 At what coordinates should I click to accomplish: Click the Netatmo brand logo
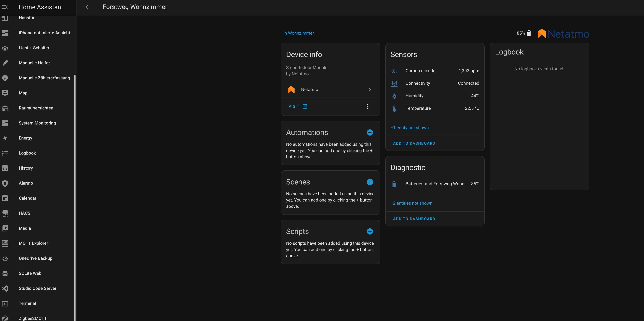(x=563, y=34)
